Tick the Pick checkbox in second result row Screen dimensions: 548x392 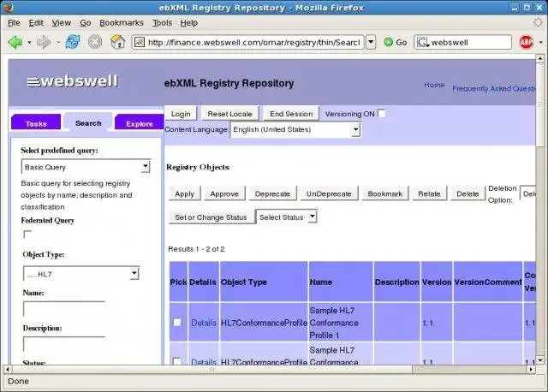coord(177,361)
